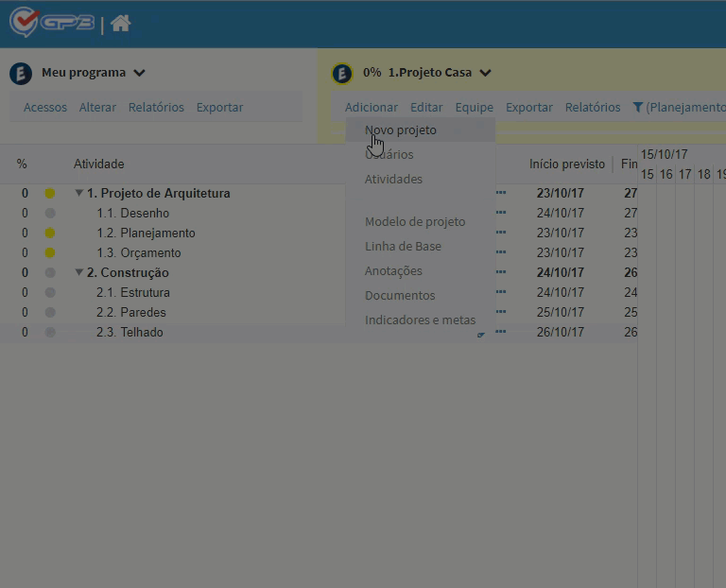Screen dimensions: 726x588
Task: Open three-dots menu for 1.1. Desenho
Action: click(x=501, y=213)
